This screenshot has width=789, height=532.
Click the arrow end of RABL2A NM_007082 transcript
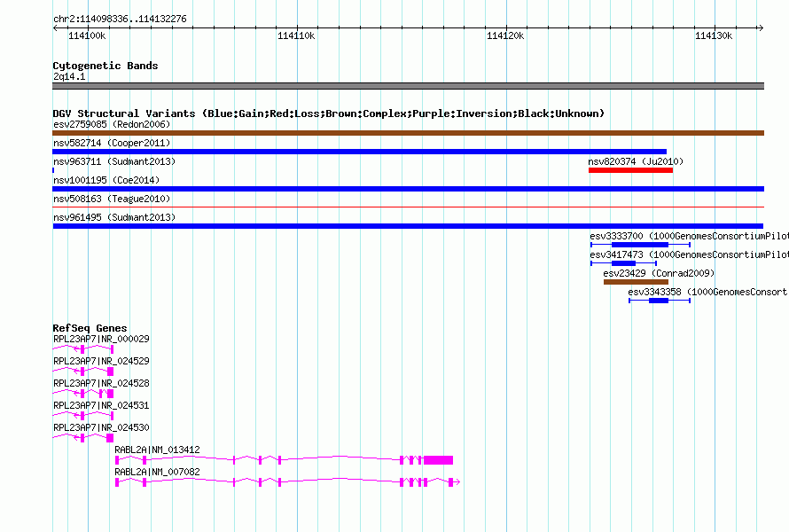pos(457,482)
